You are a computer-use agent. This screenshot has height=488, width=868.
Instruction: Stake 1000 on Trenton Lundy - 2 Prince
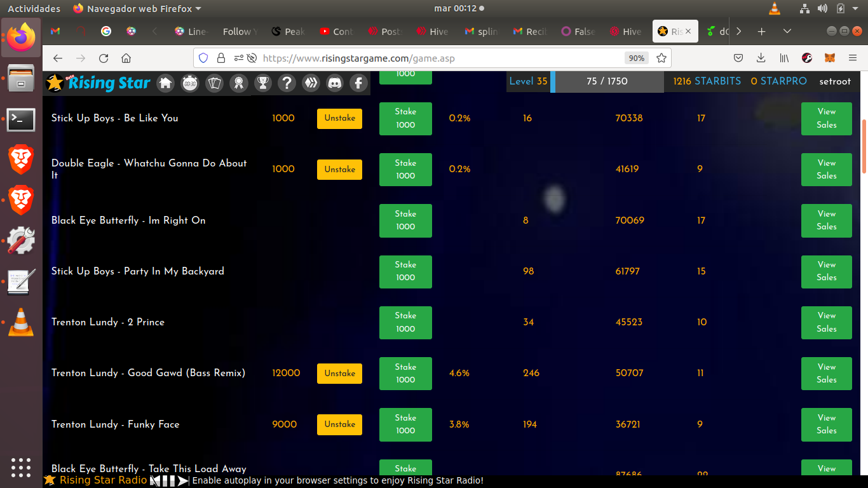pos(405,322)
